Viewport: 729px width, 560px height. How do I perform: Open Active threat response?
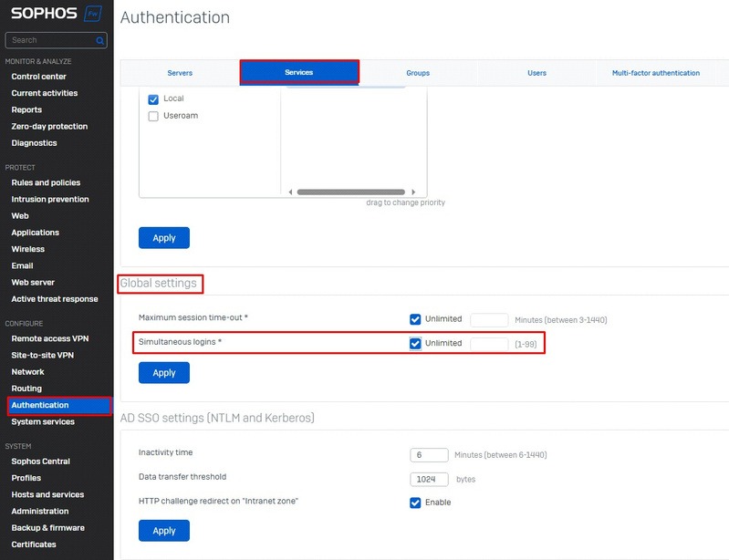[55, 299]
